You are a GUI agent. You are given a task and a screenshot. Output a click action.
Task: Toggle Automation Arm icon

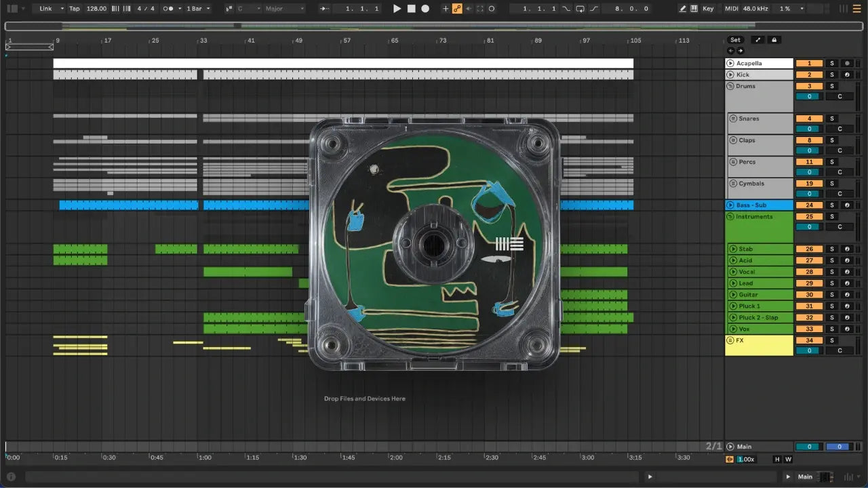point(457,9)
